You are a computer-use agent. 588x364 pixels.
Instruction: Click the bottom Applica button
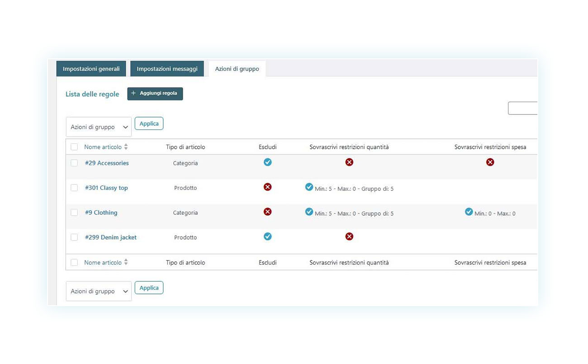tap(149, 288)
